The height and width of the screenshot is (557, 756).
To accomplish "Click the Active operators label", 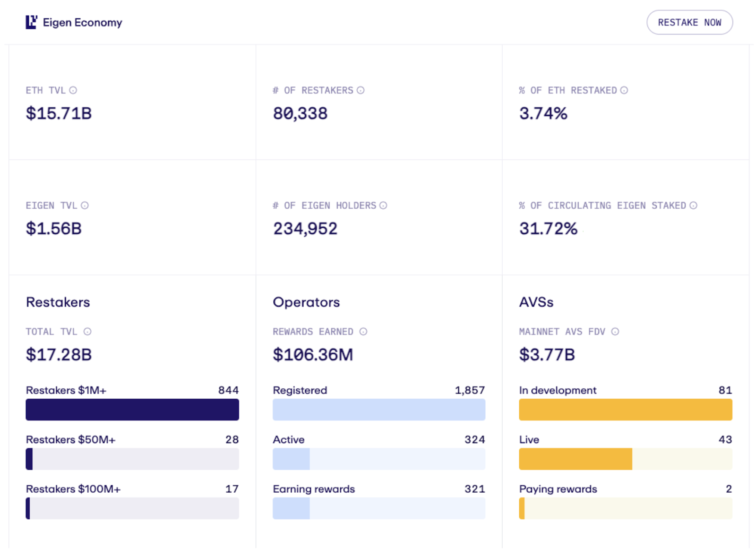I will coord(289,440).
